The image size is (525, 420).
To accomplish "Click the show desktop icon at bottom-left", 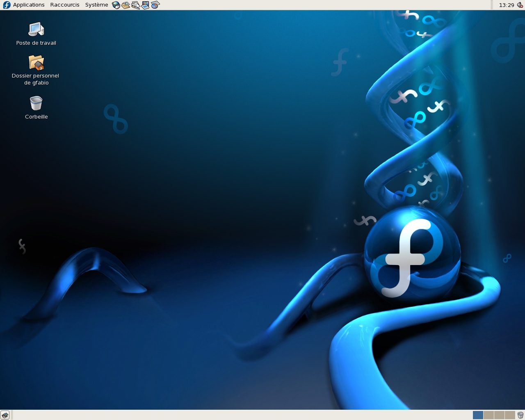I will coord(6,415).
